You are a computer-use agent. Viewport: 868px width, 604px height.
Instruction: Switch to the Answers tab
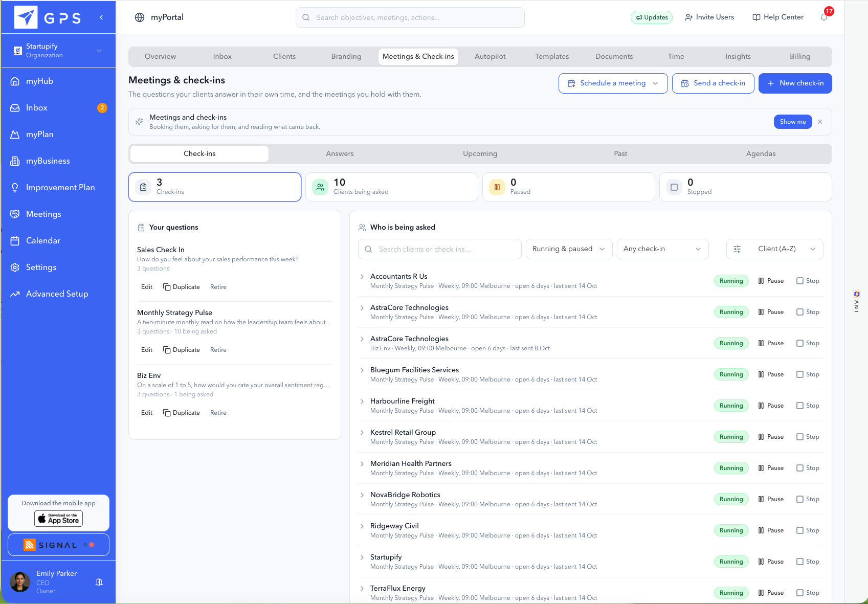coord(340,154)
